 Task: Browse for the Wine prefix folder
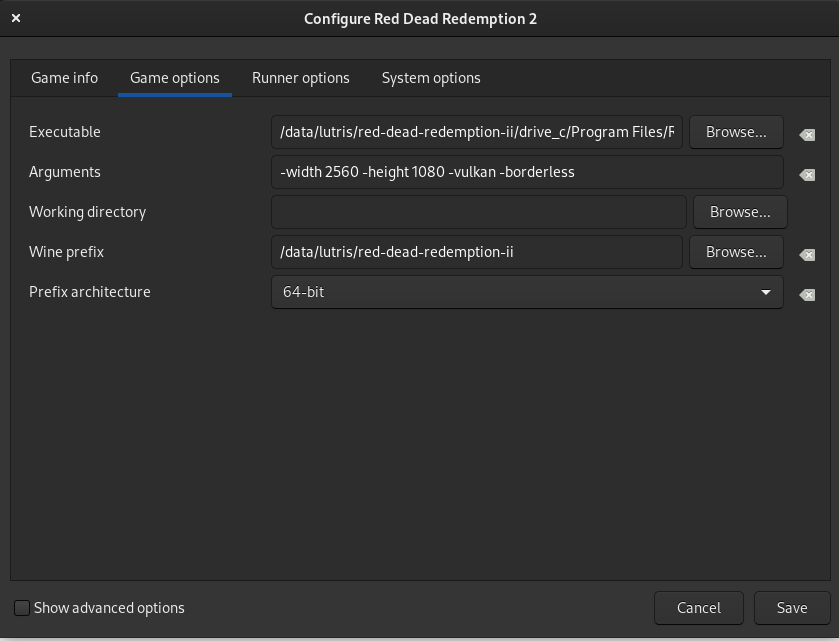pos(736,252)
